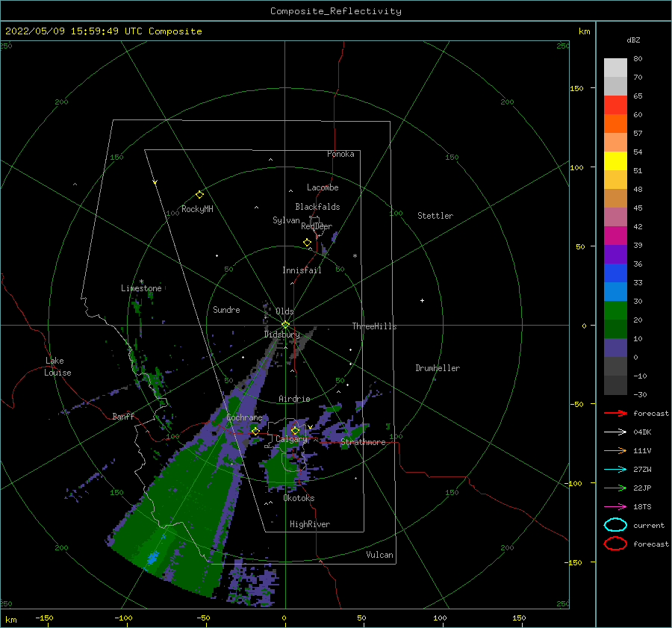Click the red forecast arrow in legend
Screen dimensions: 672x628
coord(615,413)
